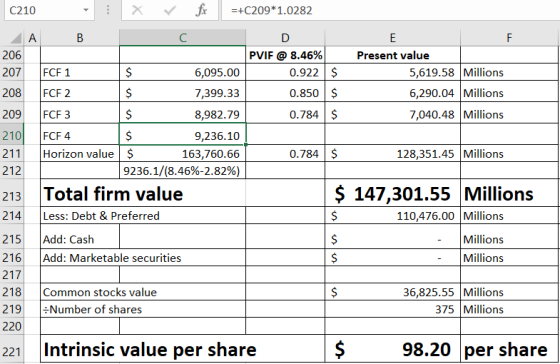The image size is (560, 364).
Task: Select row 221 header
Action: click(12, 351)
